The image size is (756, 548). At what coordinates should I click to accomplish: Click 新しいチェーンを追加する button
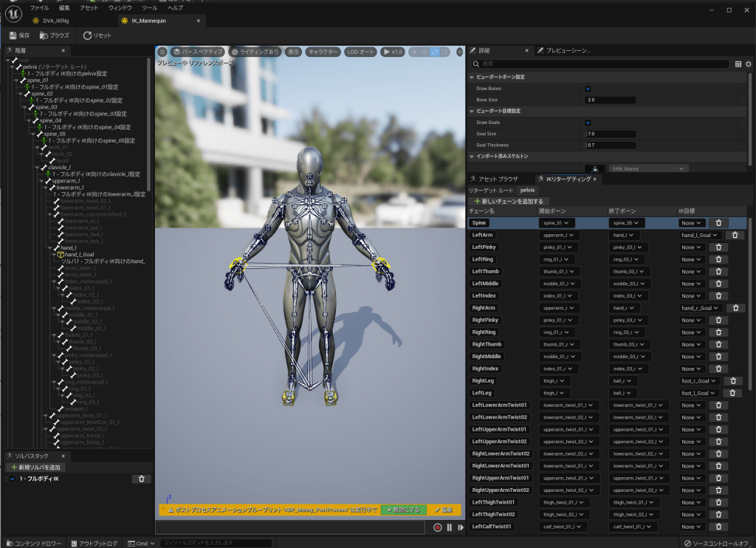tap(509, 201)
